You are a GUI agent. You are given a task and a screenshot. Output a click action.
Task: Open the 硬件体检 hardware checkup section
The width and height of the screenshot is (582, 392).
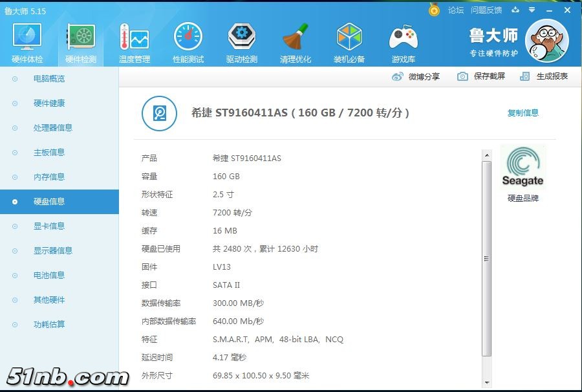27,43
